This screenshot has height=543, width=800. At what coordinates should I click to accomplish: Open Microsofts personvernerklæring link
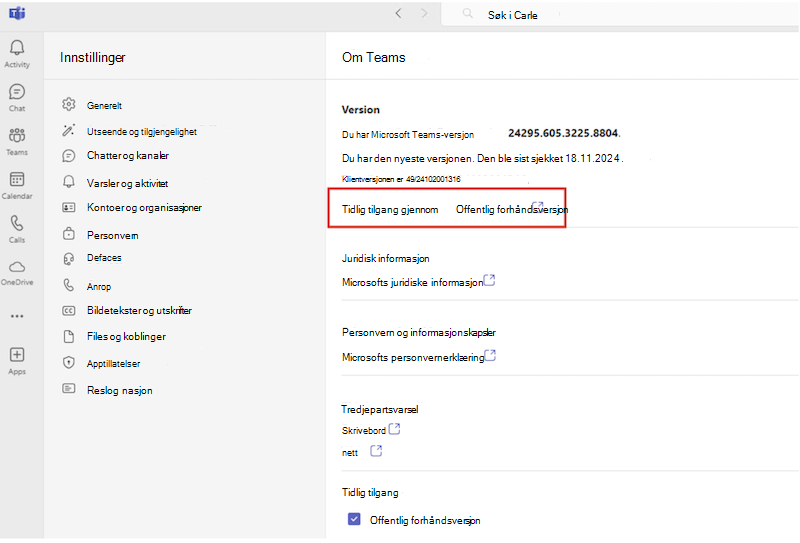tap(419, 357)
